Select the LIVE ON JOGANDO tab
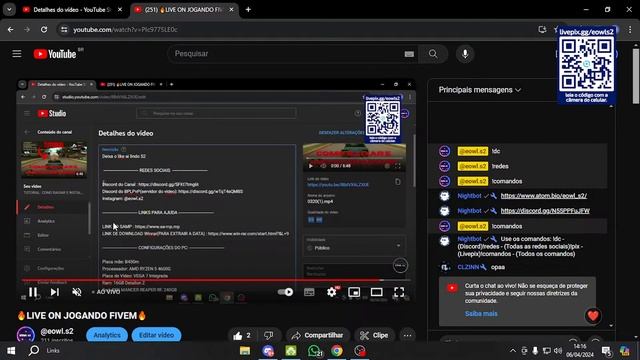 (184, 9)
